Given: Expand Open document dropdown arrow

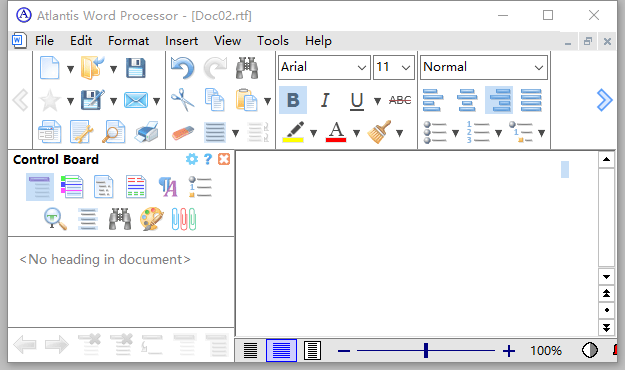Looking at the screenshot, I should click(114, 69).
